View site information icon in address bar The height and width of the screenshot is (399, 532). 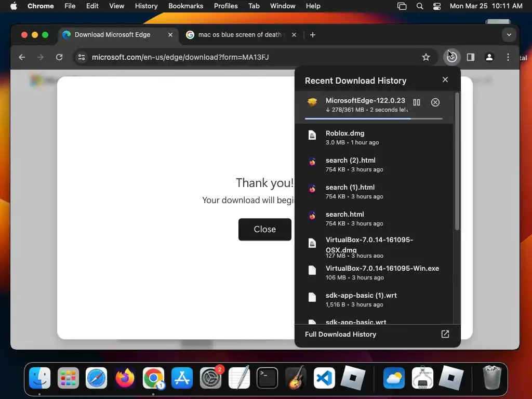pyautogui.click(x=82, y=57)
